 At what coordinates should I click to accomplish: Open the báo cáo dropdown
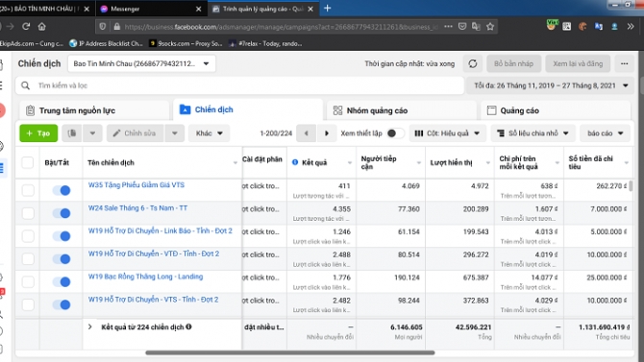[x=606, y=133]
